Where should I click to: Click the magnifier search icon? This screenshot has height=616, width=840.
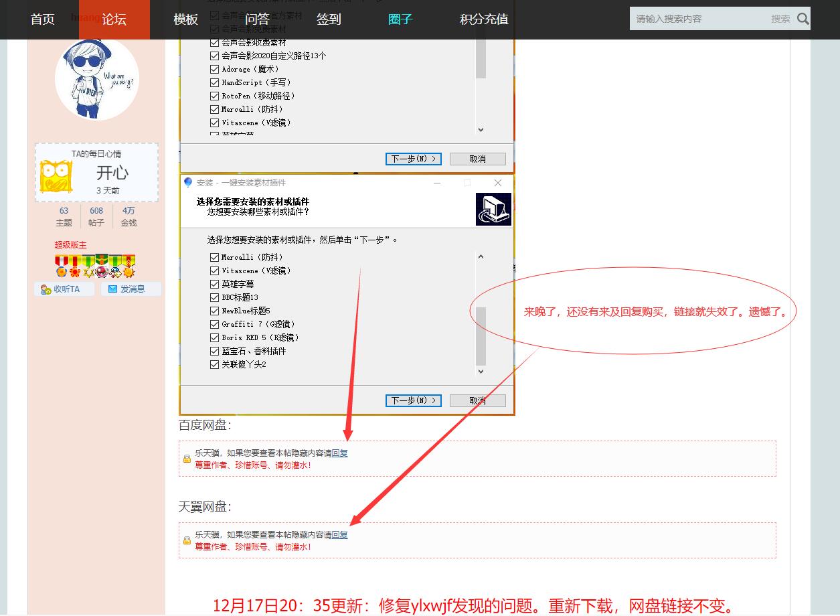click(x=803, y=19)
